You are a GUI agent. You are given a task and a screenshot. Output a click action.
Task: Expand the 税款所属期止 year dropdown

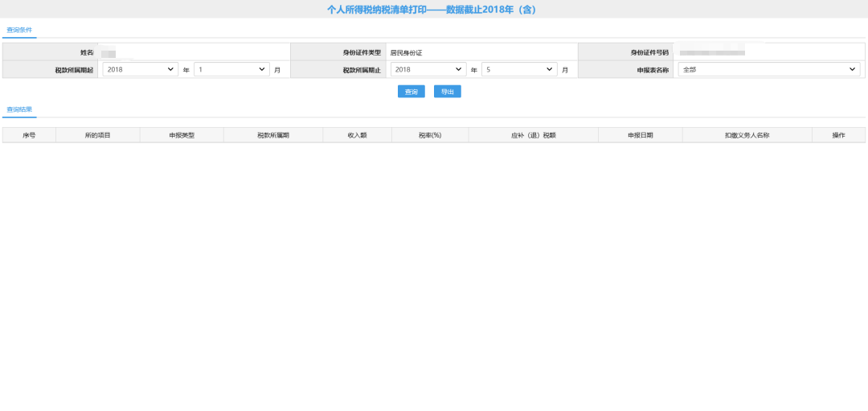coord(428,70)
